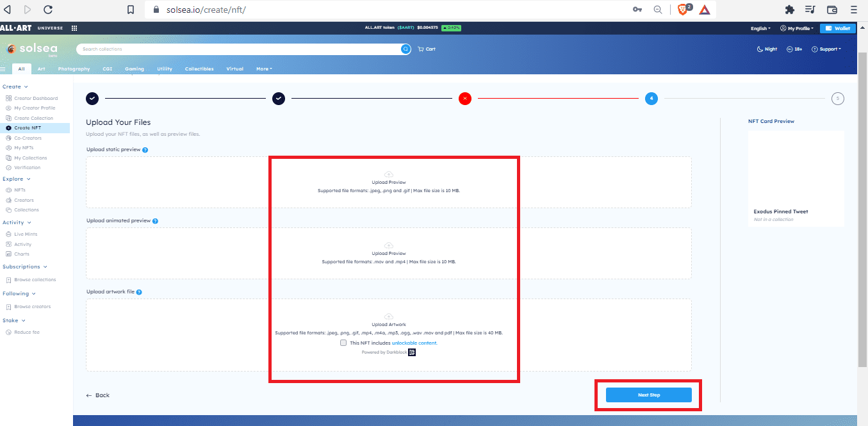Click the help icon beside Upload artwork file

(x=139, y=292)
